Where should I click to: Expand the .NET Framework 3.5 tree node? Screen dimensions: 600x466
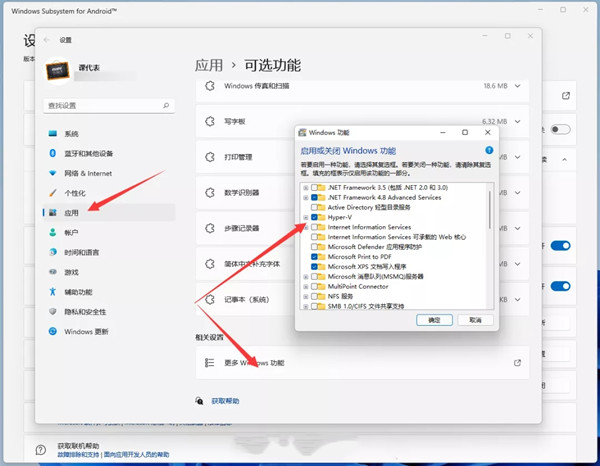click(x=306, y=188)
